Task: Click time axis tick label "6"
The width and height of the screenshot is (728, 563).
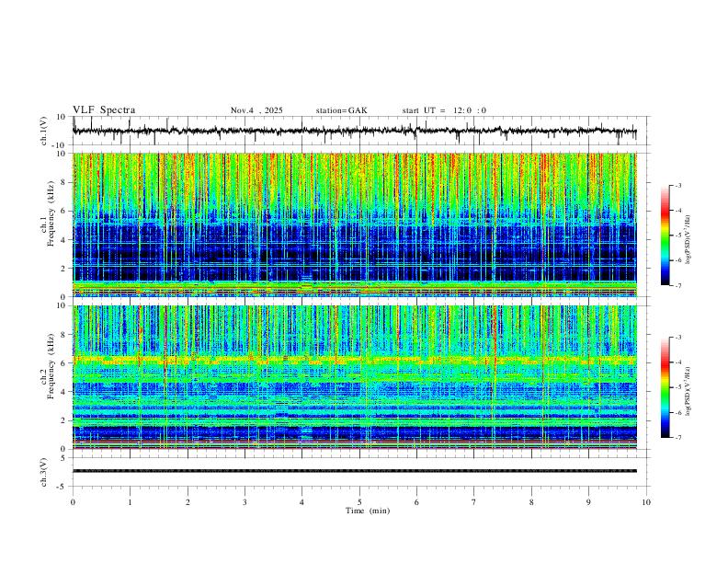Action: tap(416, 502)
